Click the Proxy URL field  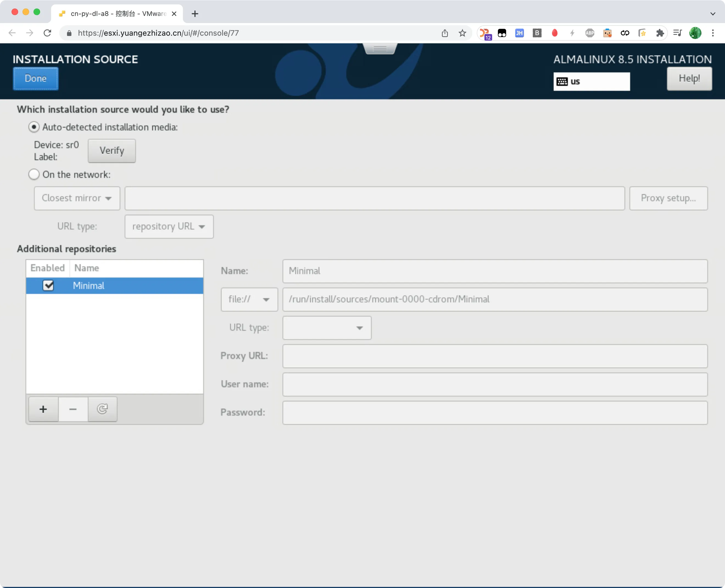coord(495,356)
